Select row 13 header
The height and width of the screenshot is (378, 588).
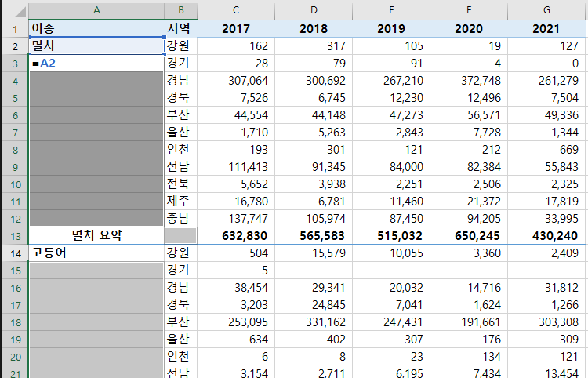pyautogui.click(x=16, y=236)
